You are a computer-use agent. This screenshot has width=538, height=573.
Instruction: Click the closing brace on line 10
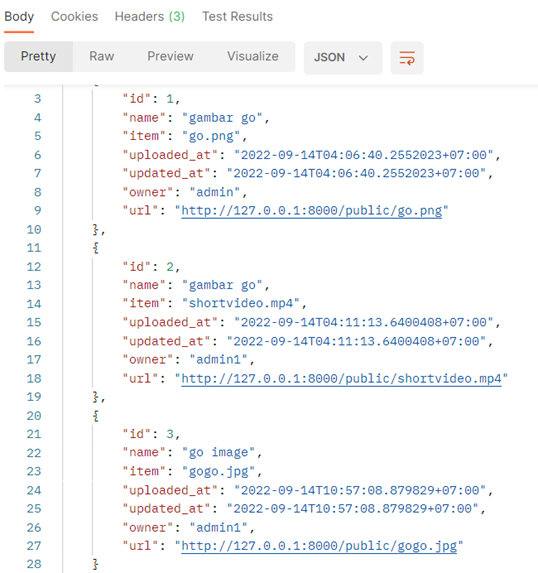click(x=95, y=230)
